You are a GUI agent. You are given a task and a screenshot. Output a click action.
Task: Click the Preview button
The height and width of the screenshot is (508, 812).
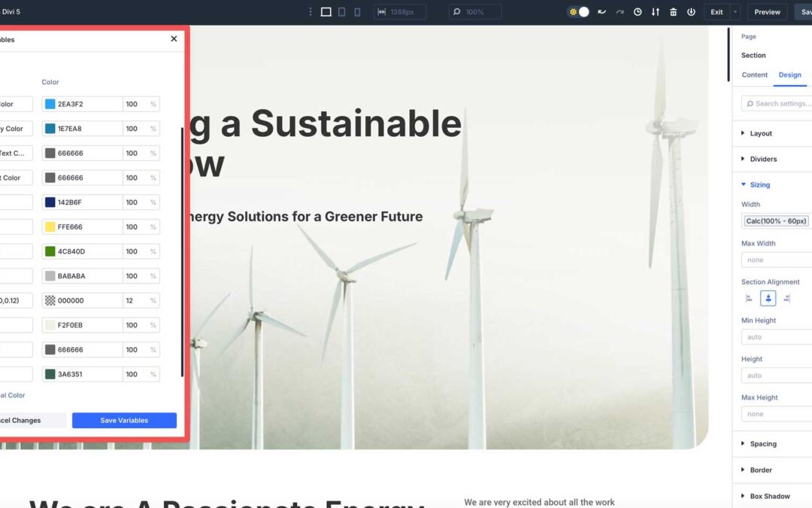coord(766,11)
